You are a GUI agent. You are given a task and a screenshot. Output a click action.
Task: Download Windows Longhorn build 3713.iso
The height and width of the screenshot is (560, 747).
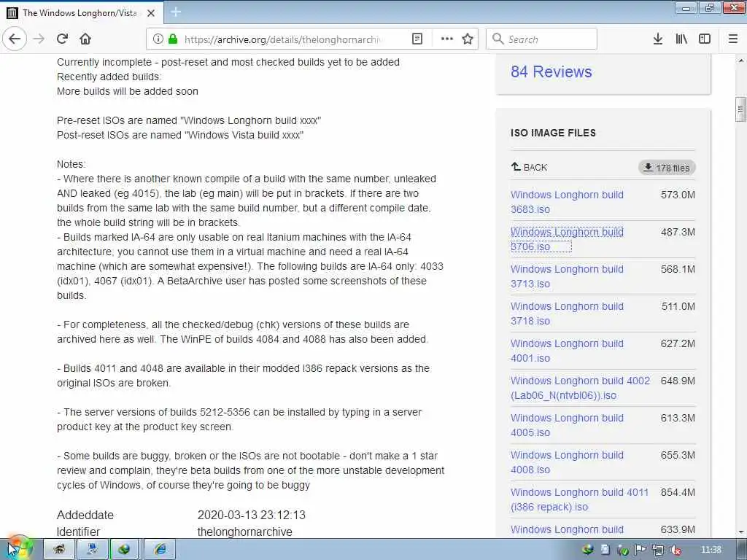[567, 276]
